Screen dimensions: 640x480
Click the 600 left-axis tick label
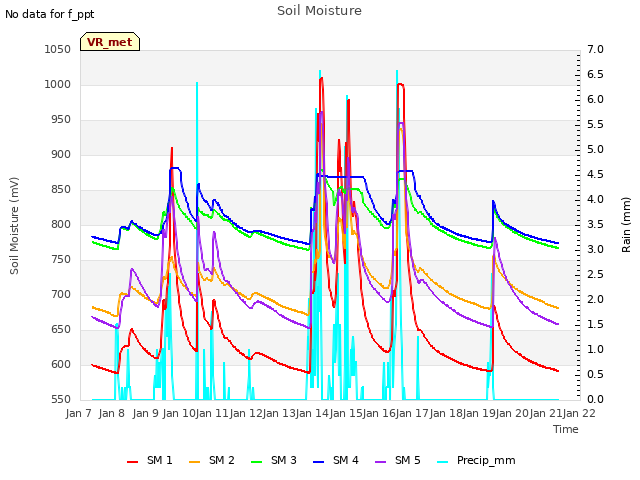click(61, 364)
